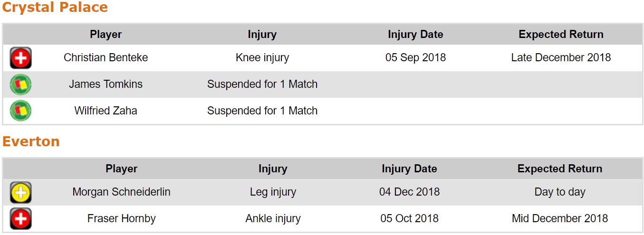Click the red cross icon beside Fraser Hornby
The height and width of the screenshot is (235, 644).
click(x=20, y=219)
